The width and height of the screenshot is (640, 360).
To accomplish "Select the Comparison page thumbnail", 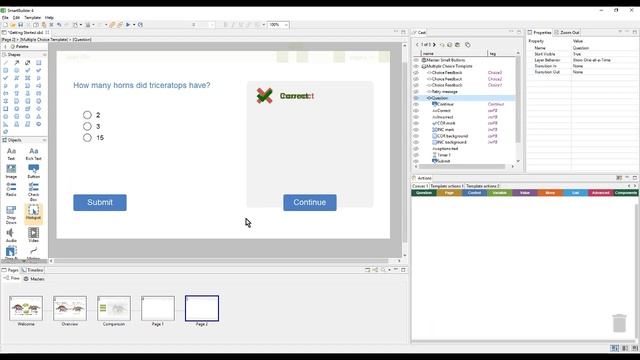I will [114, 309].
